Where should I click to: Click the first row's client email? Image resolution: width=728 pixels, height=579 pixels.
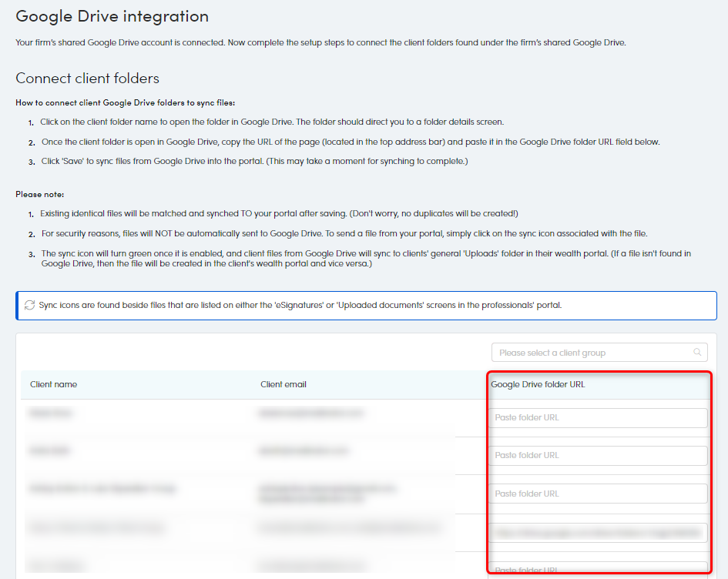pos(312,413)
